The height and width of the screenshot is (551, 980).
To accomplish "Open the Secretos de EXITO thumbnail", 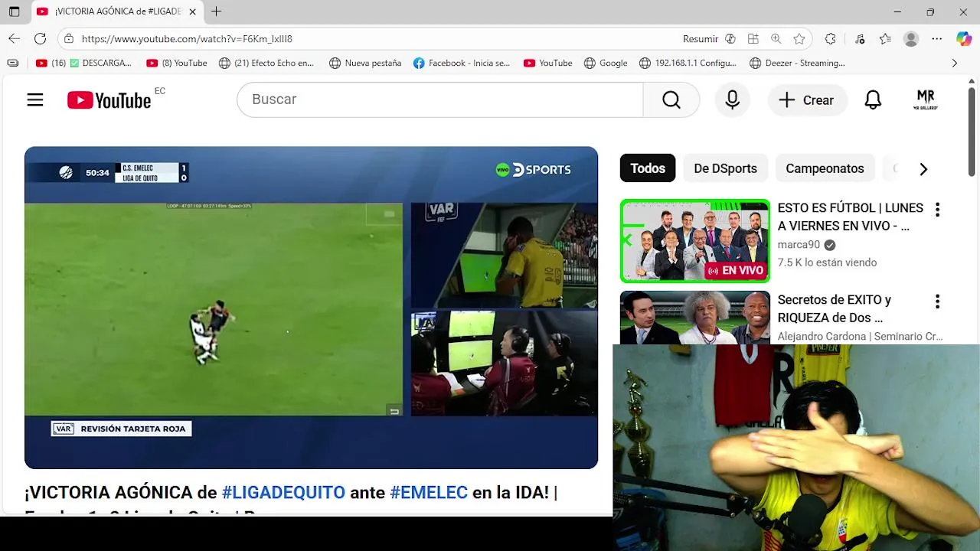I will (x=695, y=318).
